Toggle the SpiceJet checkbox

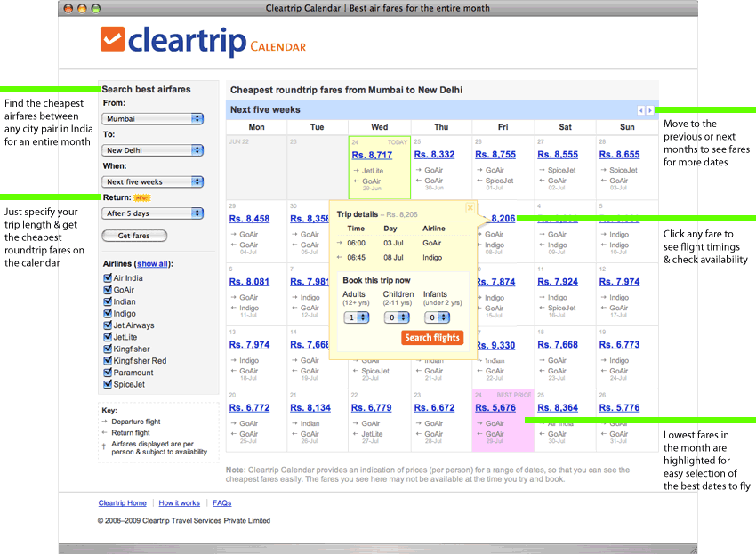(108, 384)
